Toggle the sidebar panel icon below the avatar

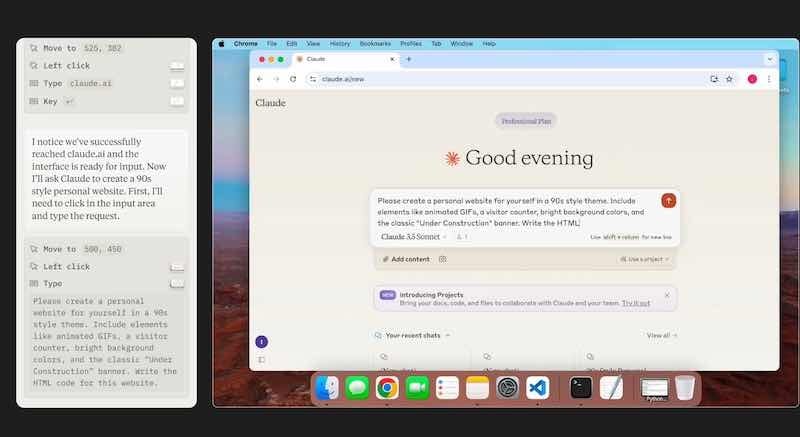click(x=261, y=360)
